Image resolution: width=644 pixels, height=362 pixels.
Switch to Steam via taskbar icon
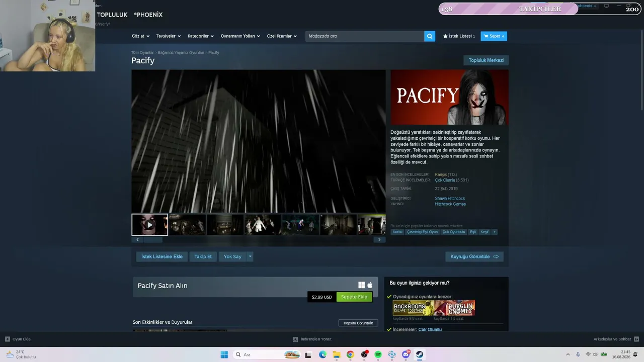[419, 354]
